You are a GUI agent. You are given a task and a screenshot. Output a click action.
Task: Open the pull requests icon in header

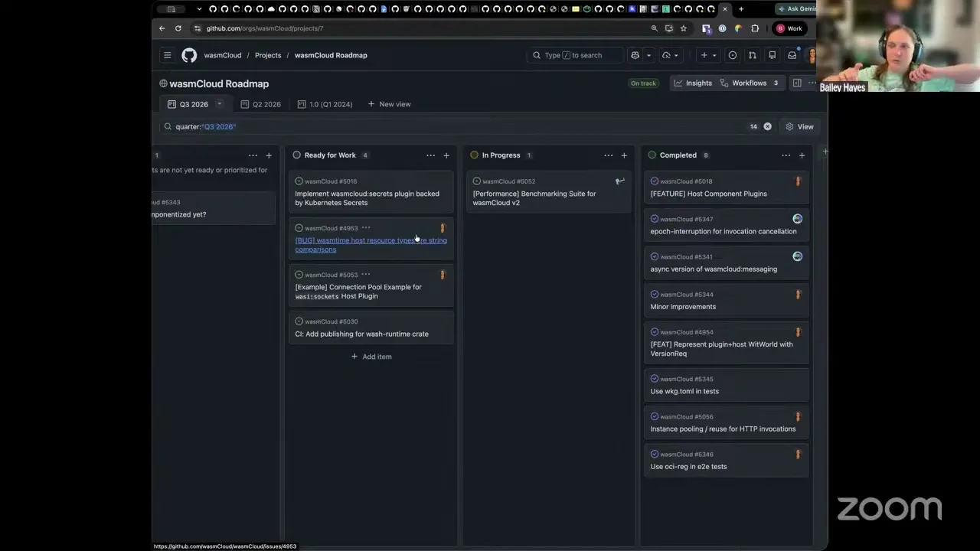[x=752, y=55]
